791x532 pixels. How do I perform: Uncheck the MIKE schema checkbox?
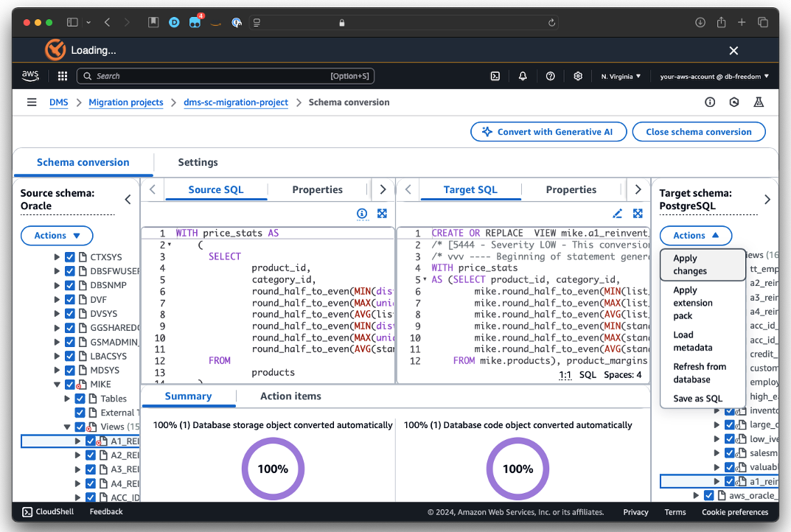pyautogui.click(x=70, y=384)
